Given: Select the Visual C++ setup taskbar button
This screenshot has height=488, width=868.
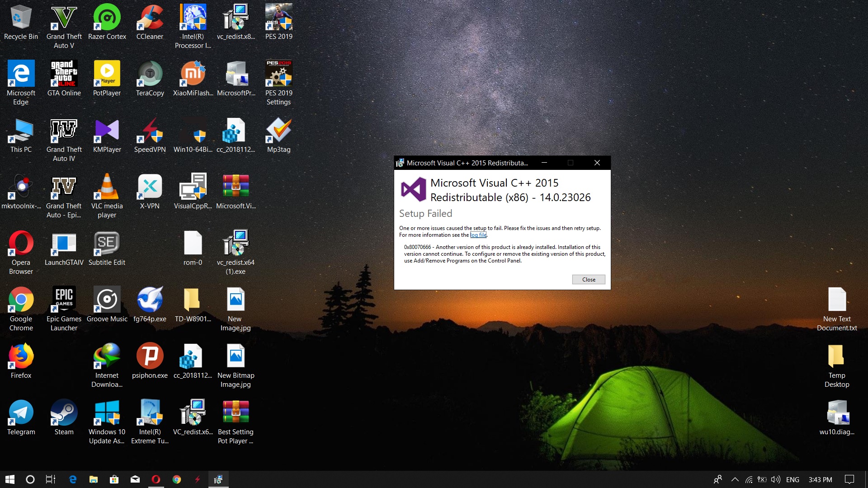Looking at the screenshot, I should pyautogui.click(x=218, y=479).
